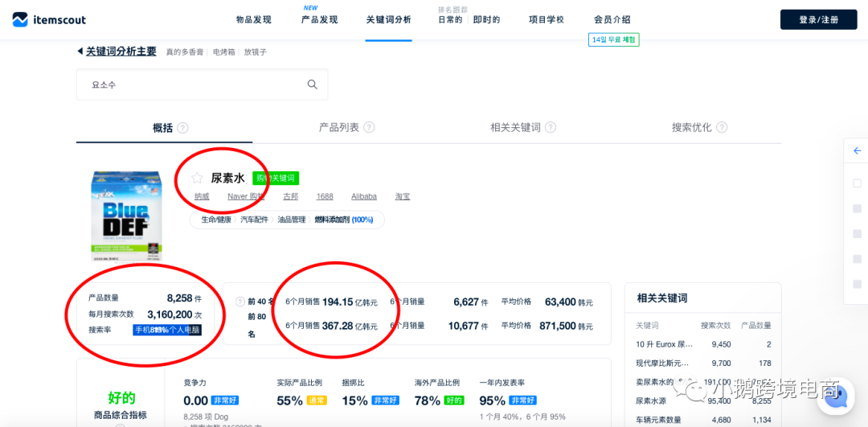This screenshot has width=868, height=427.
Task: Open 即时的 ranking tracking menu
Action: 486,20
